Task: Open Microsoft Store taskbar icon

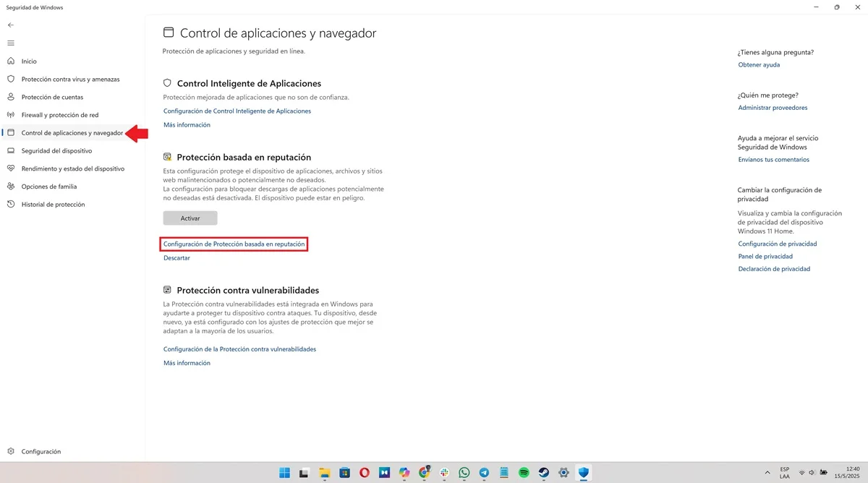Action: [x=344, y=473]
